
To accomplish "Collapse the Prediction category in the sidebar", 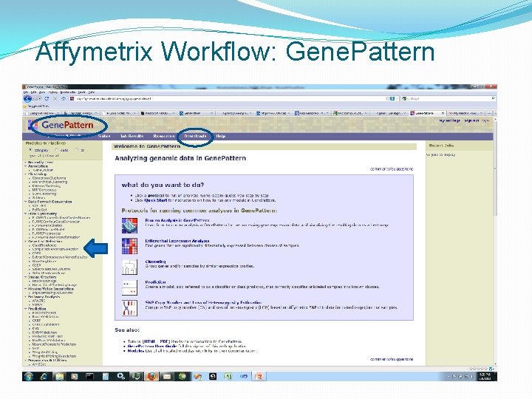I will pyautogui.click(x=26, y=309).
